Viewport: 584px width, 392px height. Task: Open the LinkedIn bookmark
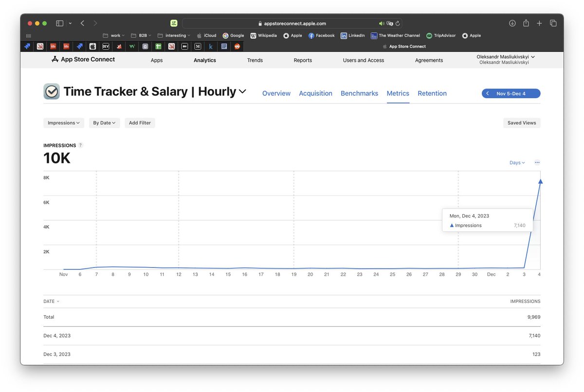tap(353, 36)
